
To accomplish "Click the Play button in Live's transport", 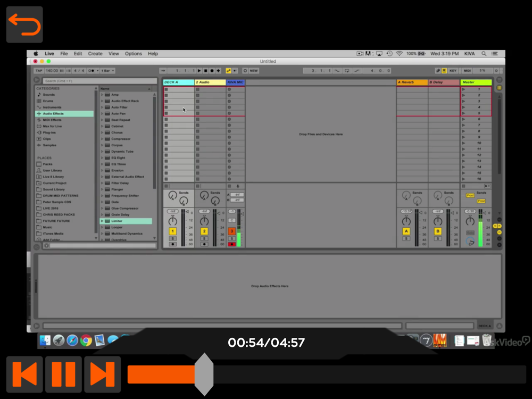I will point(199,71).
